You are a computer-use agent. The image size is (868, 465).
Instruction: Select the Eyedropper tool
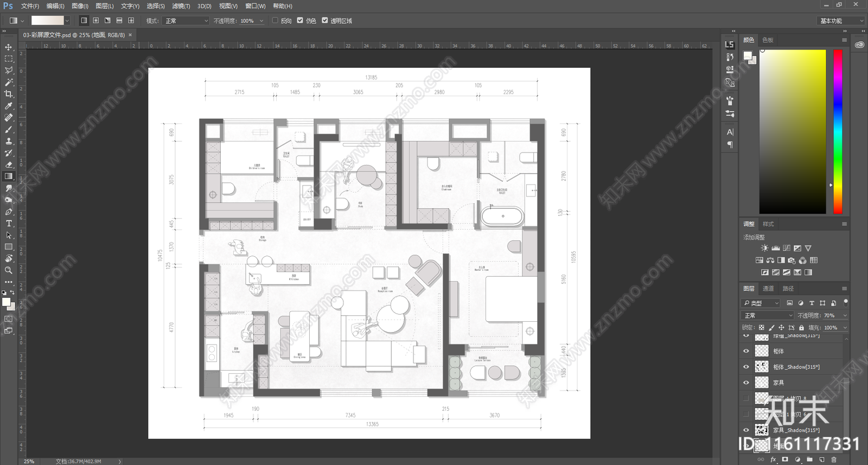9,106
